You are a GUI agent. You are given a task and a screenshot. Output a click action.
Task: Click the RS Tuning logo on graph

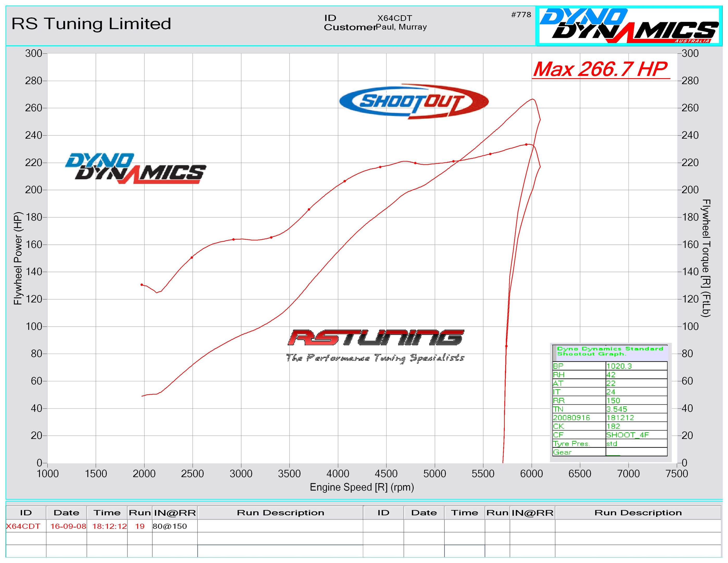[376, 338]
